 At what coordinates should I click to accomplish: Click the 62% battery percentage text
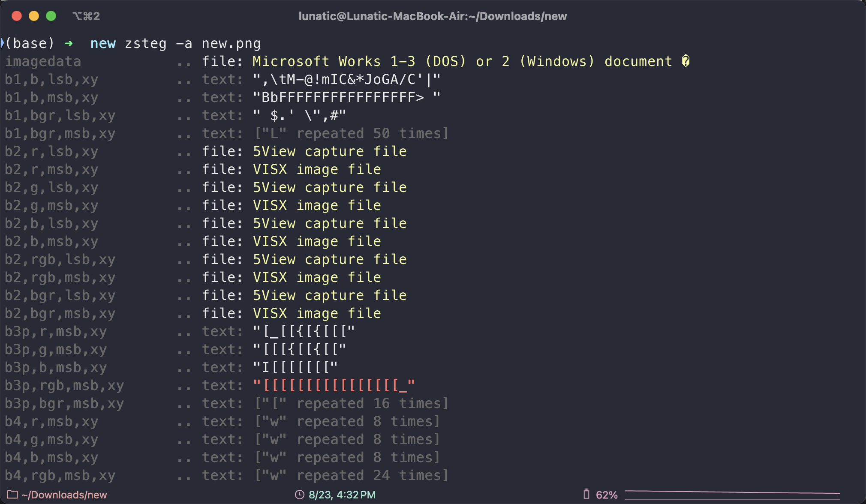click(x=607, y=495)
